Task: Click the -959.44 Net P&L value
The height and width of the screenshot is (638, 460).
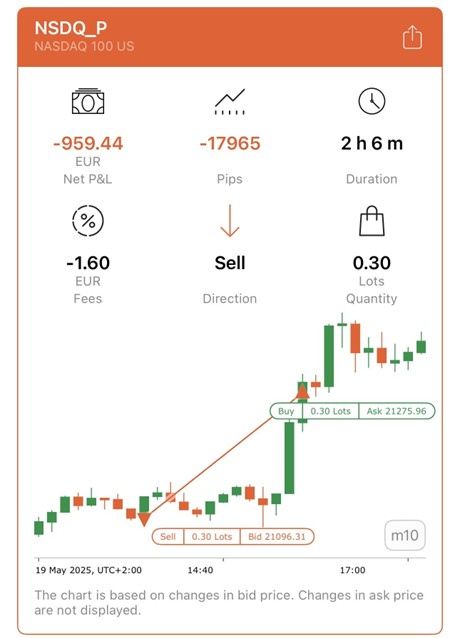Action: click(88, 144)
